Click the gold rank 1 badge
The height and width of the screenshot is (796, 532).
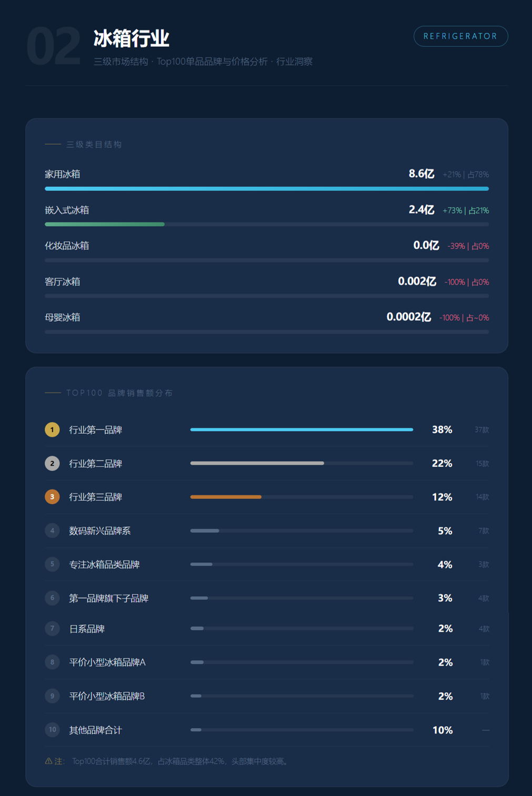52,430
